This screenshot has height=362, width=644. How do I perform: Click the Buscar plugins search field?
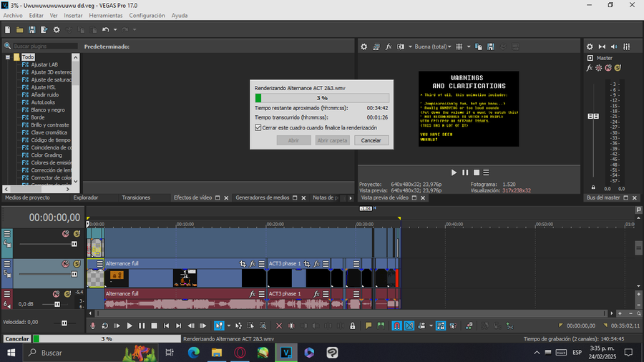click(45, 46)
